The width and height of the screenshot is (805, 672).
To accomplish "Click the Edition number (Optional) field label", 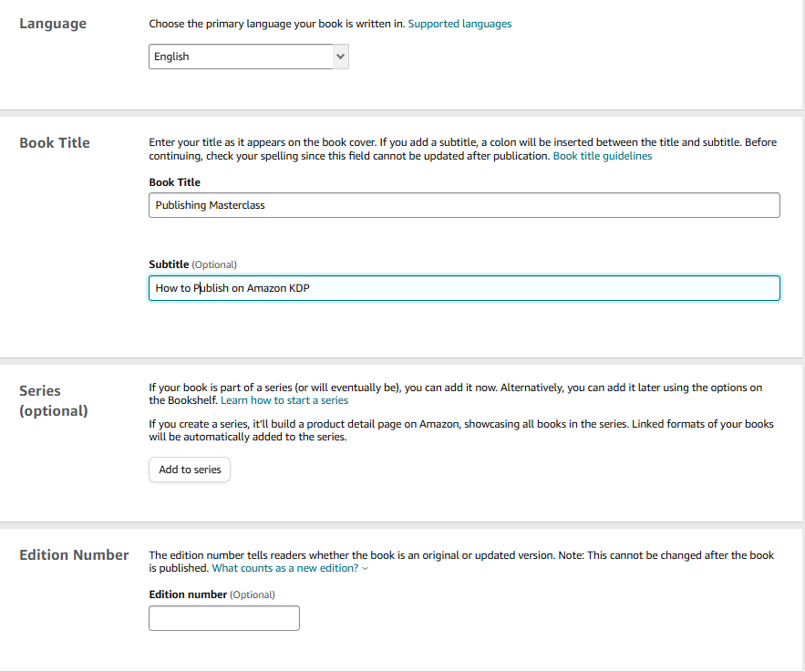I will (212, 594).
